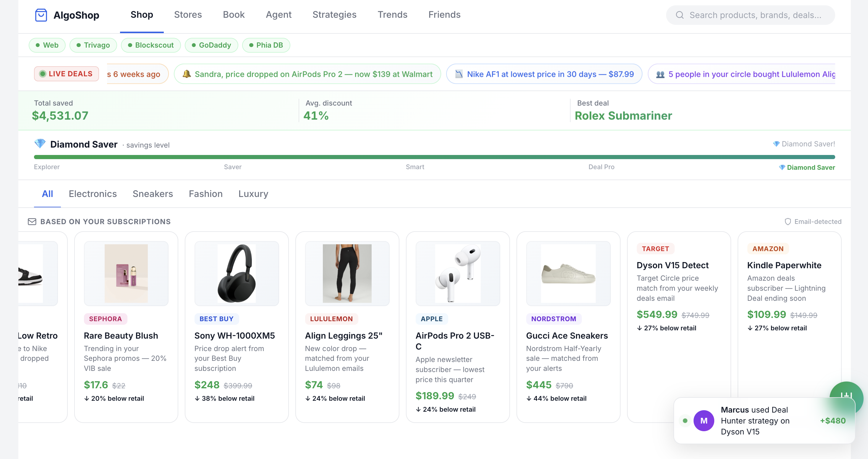Open the Strategies nav tab

tap(334, 14)
